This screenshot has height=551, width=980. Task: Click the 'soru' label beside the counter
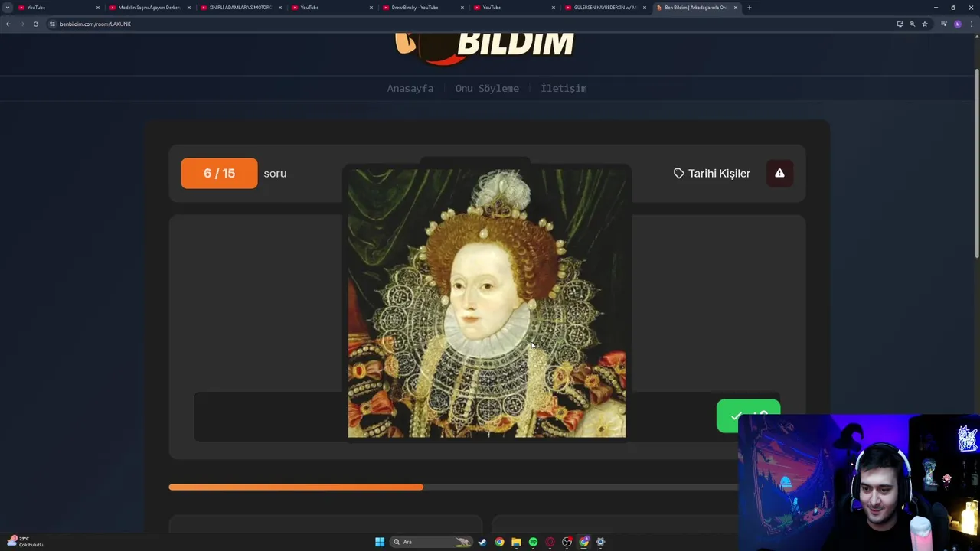275,174
